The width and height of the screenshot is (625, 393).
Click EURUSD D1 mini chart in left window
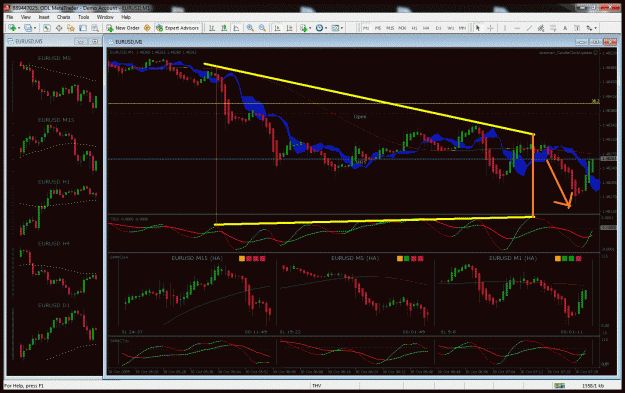pos(55,332)
